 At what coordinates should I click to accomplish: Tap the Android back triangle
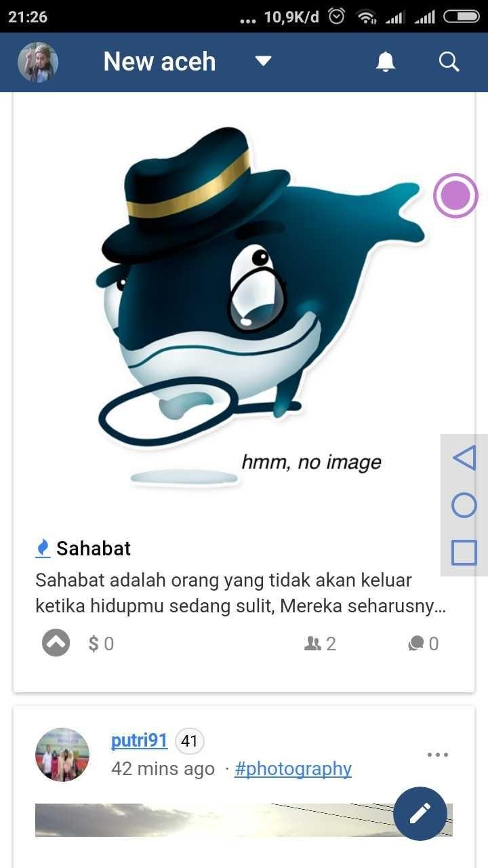click(x=464, y=458)
